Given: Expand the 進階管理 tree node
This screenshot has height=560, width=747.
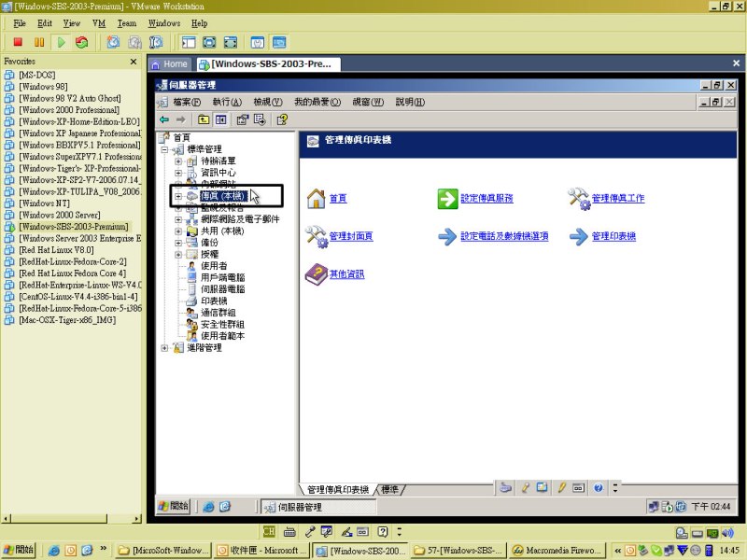Looking at the screenshot, I should (x=165, y=348).
